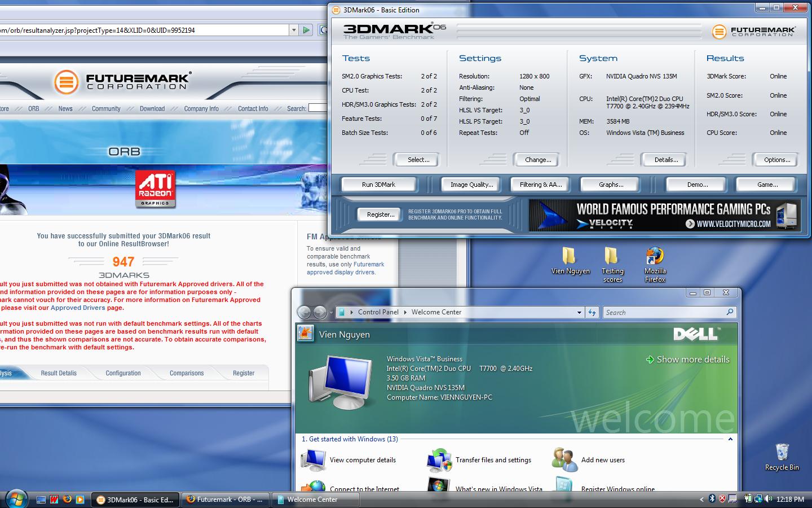Screen dimensions: 812x508
Task: Open the Vien Nguyen desktop folder
Action: click(570, 260)
